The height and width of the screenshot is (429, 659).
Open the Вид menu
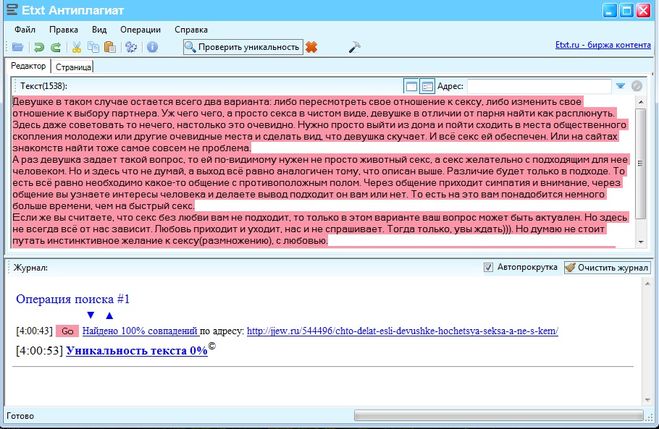click(x=99, y=30)
